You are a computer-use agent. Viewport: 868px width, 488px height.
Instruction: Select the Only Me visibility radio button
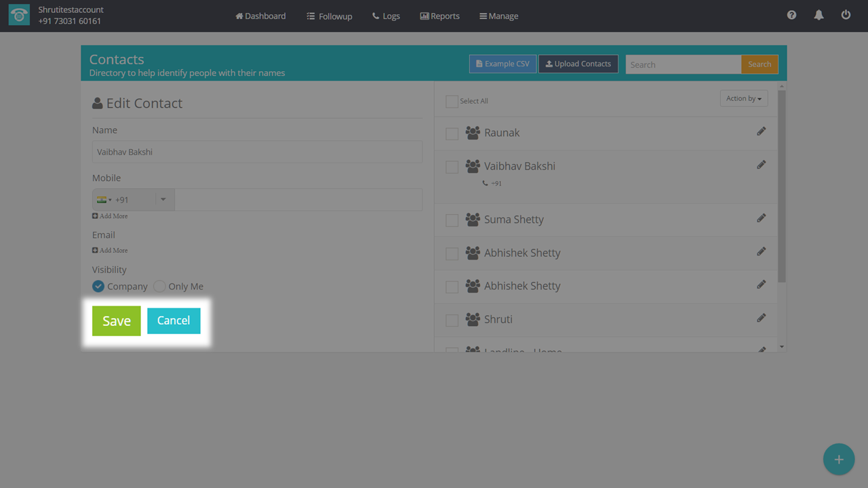point(159,287)
